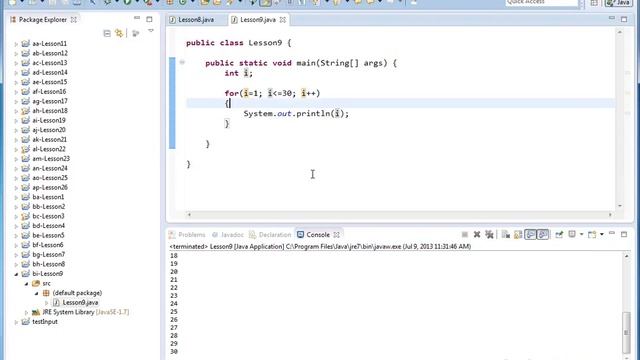Viewport: 640px width, 360px height.
Task: Click the editor vertical scrollbar up arrow
Action: tap(620, 32)
